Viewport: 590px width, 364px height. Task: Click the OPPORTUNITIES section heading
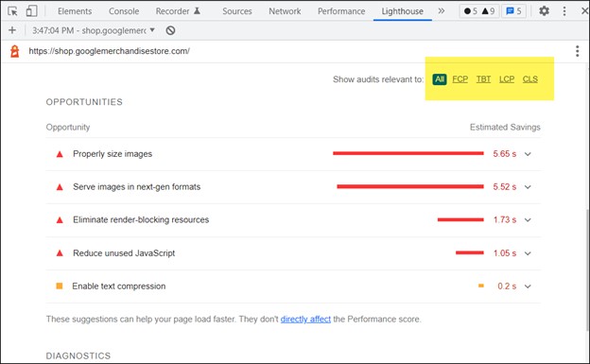click(x=84, y=102)
